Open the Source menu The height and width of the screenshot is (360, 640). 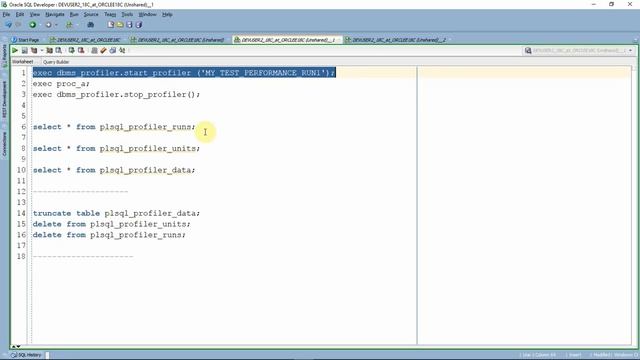[x=91, y=14]
